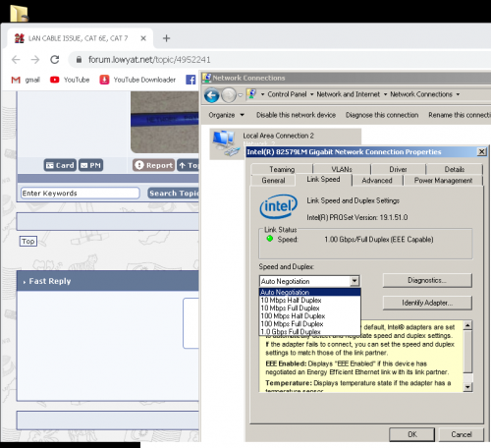Report the forum post
Viewport: 491px width, 448px height.
click(154, 165)
